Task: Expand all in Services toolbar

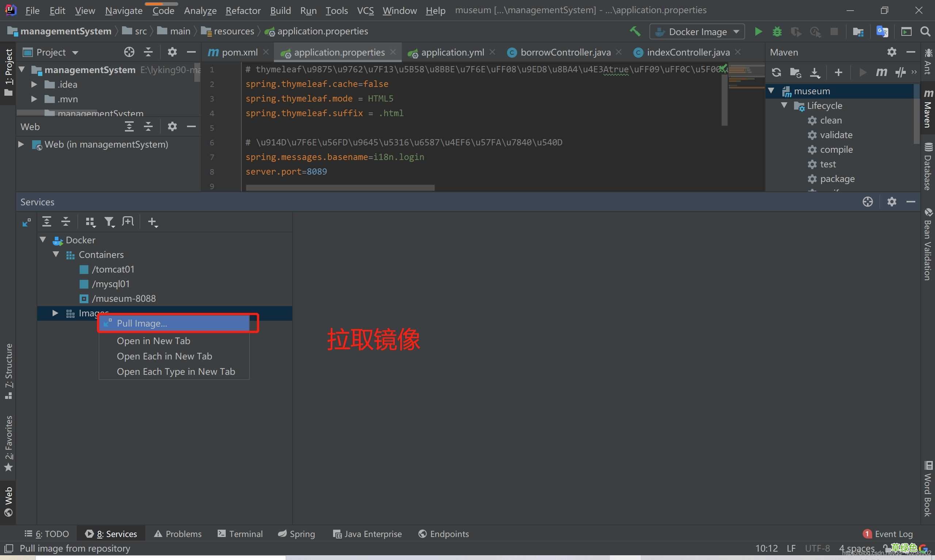Action: coord(46,221)
